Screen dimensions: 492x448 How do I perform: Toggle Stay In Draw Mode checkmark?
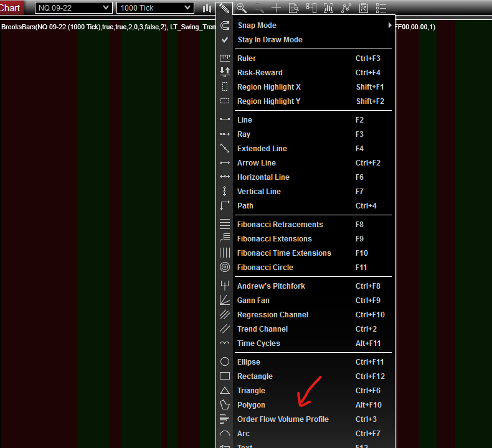(305, 40)
